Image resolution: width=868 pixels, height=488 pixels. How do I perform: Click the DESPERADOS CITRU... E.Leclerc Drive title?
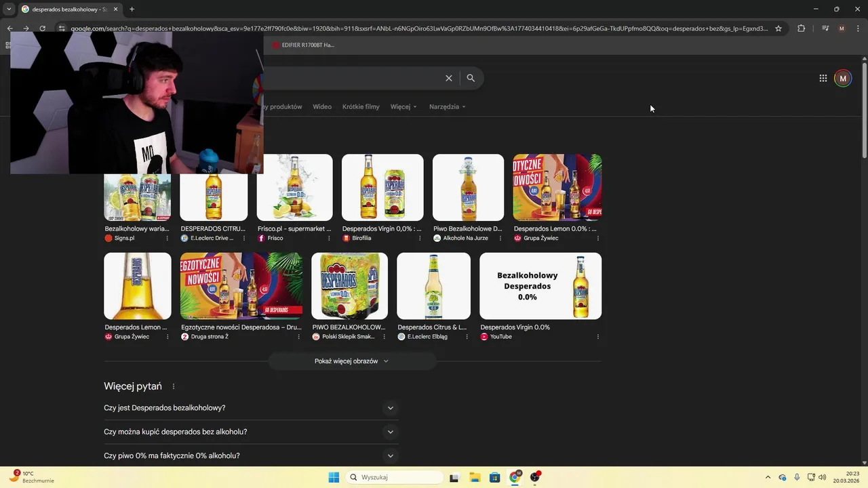click(x=213, y=229)
